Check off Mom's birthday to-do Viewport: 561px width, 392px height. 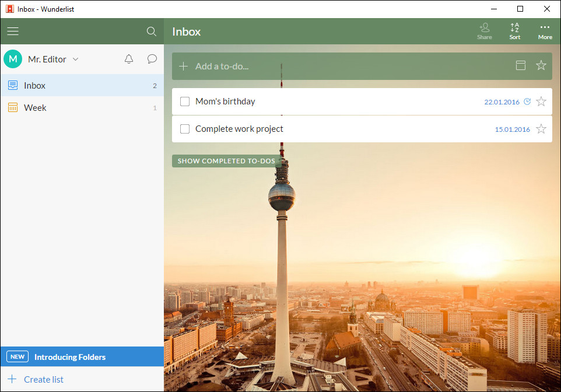pyautogui.click(x=185, y=101)
